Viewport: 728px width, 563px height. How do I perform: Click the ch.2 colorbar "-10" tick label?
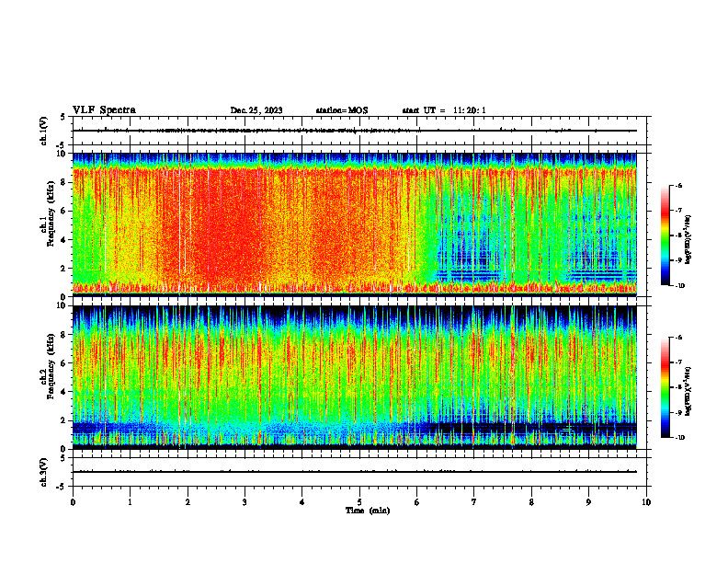(678, 438)
